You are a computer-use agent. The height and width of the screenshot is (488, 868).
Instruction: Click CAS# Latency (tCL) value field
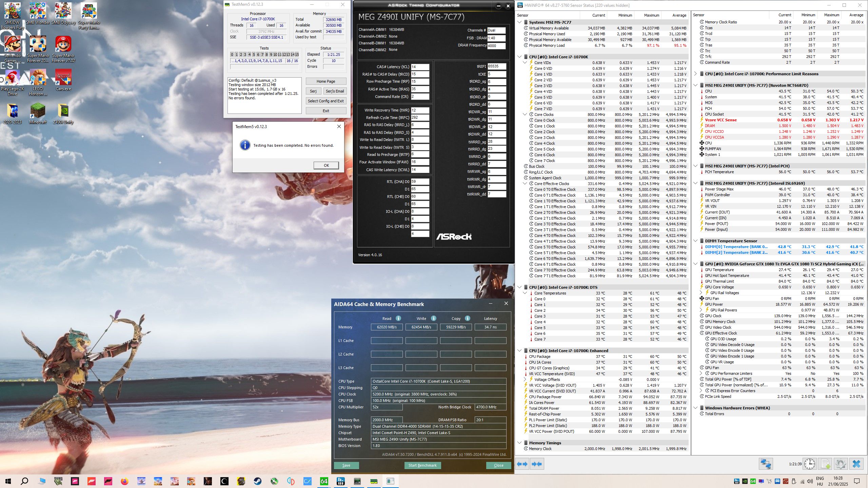pos(420,67)
